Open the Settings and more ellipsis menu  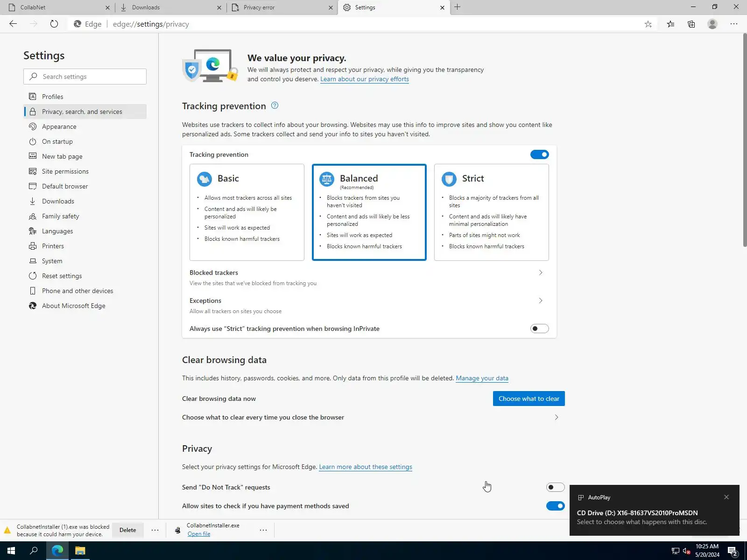734,24
